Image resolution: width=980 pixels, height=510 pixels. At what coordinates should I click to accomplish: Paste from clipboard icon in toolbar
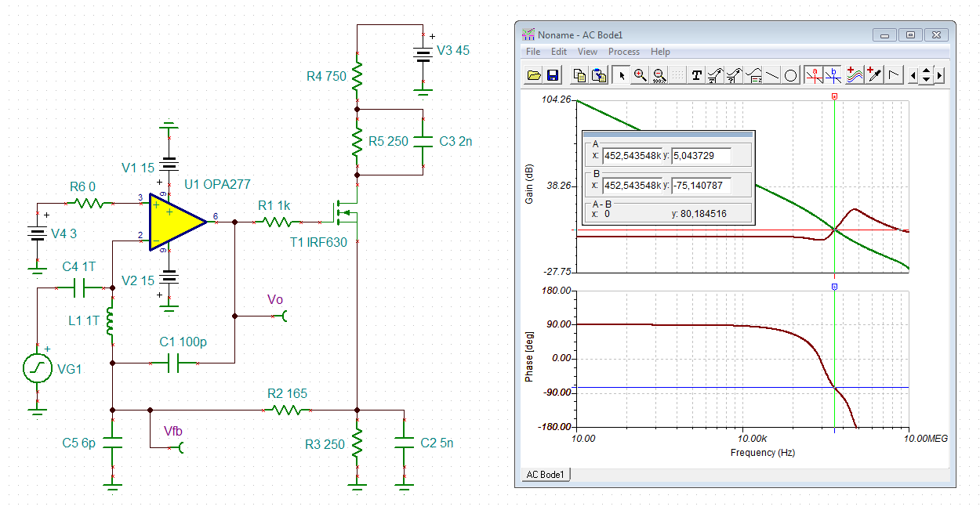pos(598,75)
